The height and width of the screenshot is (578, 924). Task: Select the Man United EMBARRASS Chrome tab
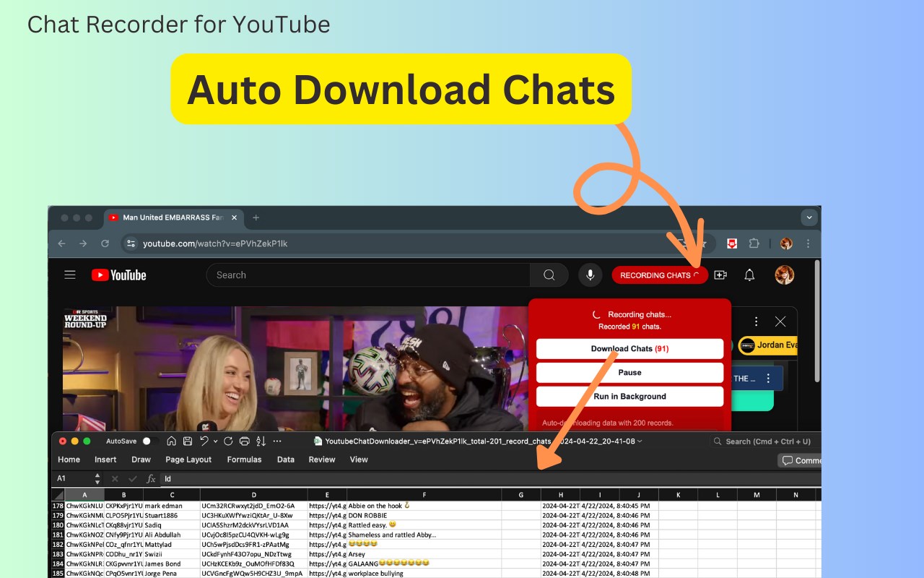point(172,217)
